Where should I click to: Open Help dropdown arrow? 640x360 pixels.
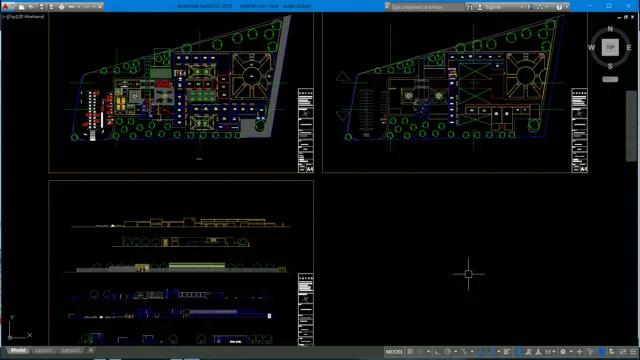click(567, 7)
